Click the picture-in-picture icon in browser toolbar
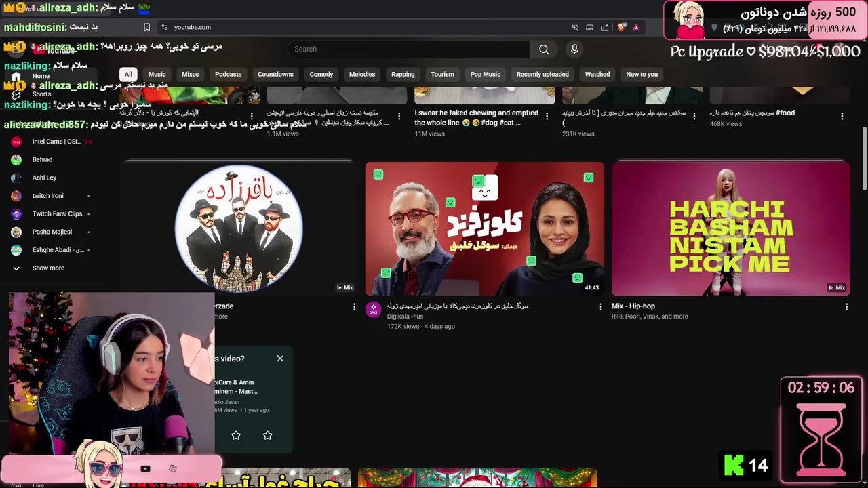Viewport: 868px width, 488px height. tap(589, 27)
